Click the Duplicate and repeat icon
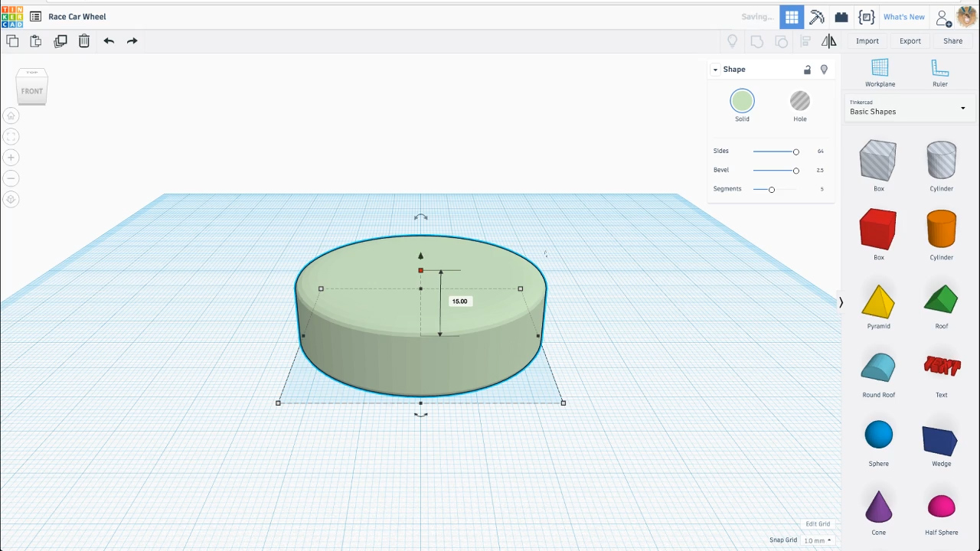The height and width of the screenshot is (551, 980). tap(60, 41)
